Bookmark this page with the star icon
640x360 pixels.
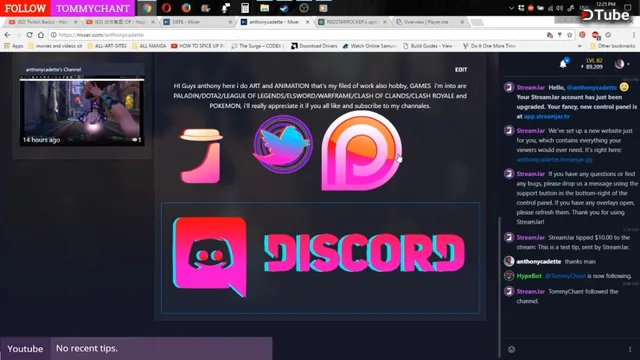(x=570, y=35)
